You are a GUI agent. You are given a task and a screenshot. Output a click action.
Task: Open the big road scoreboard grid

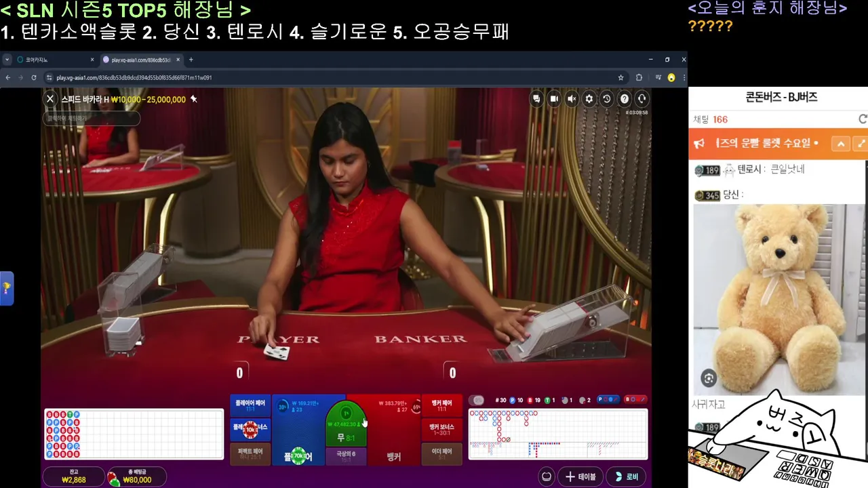[x=558, y=434]
